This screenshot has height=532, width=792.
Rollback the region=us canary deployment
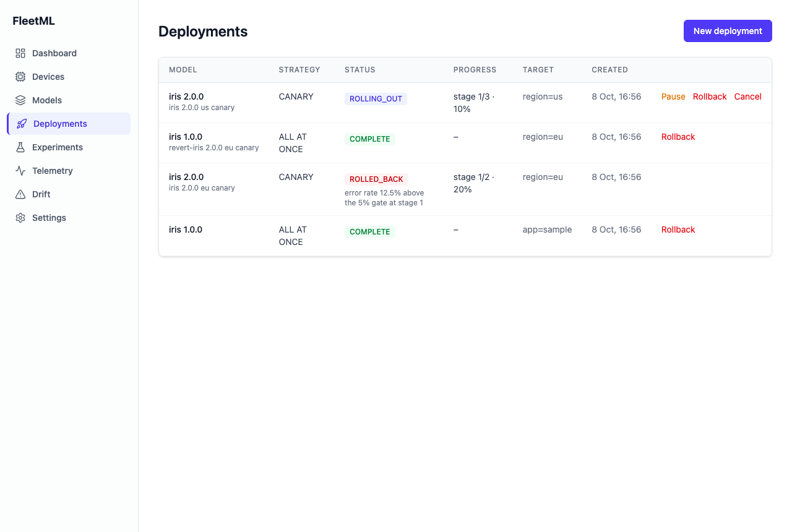[710, 97]
